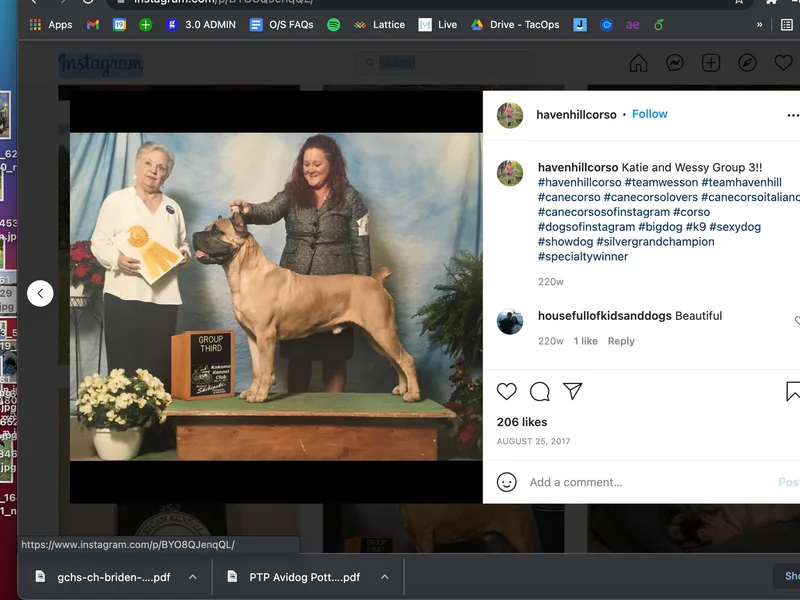Go to Instagram home via house icon
Viewport: 800px width, 600px height.
pyautogui.click(x=638, y=63)
